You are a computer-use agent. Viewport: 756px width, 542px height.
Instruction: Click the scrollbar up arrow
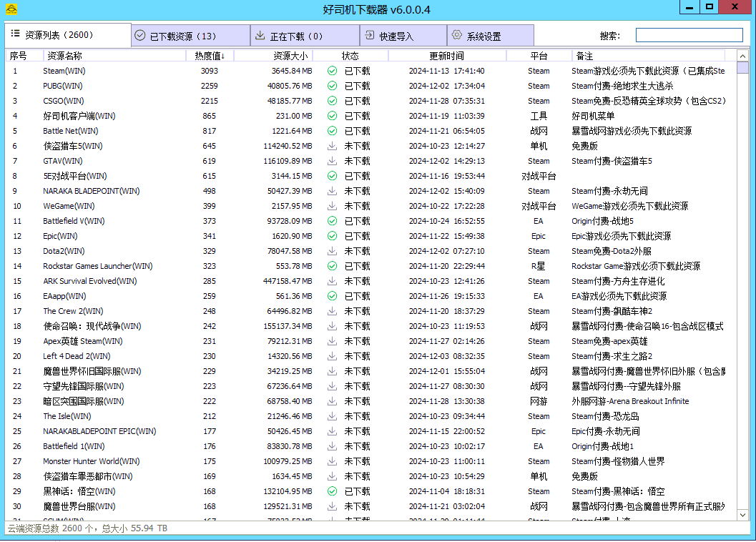(742, 56)
